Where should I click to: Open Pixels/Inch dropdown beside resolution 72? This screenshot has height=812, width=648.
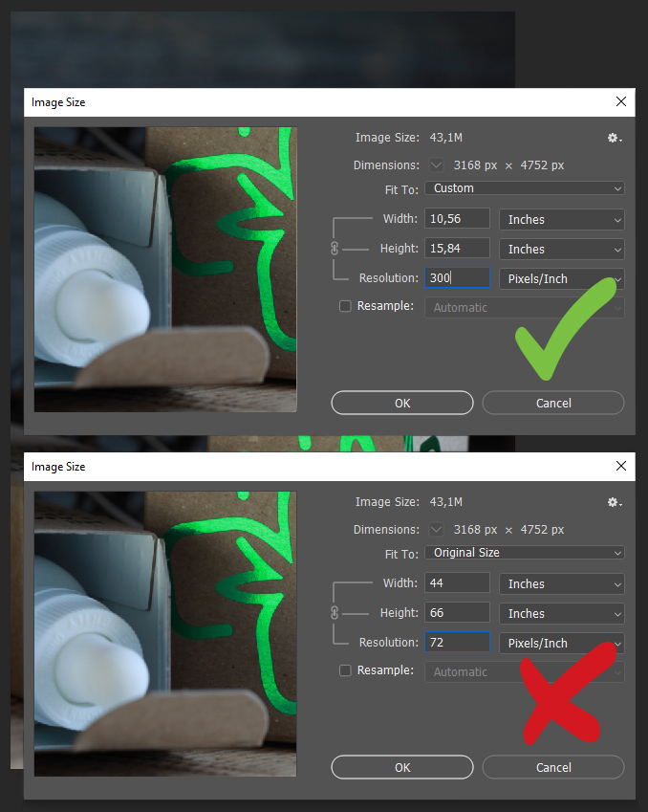pos(562,643)
